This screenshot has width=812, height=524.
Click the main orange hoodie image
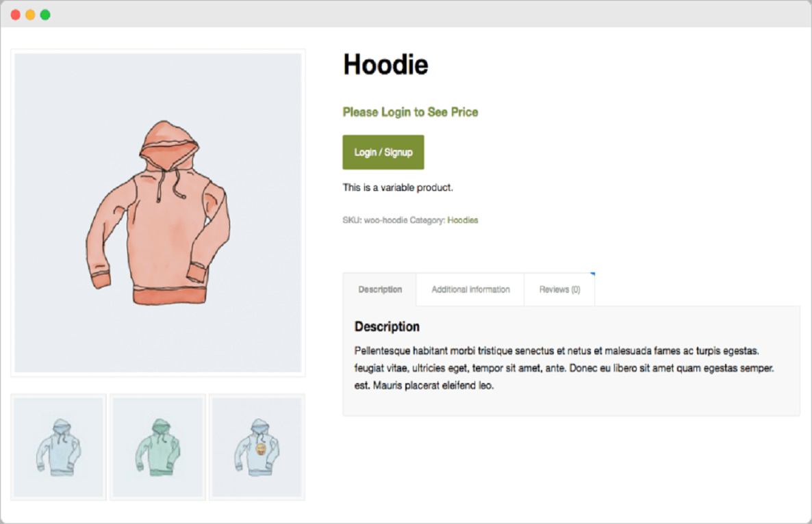tap(157, 212)
